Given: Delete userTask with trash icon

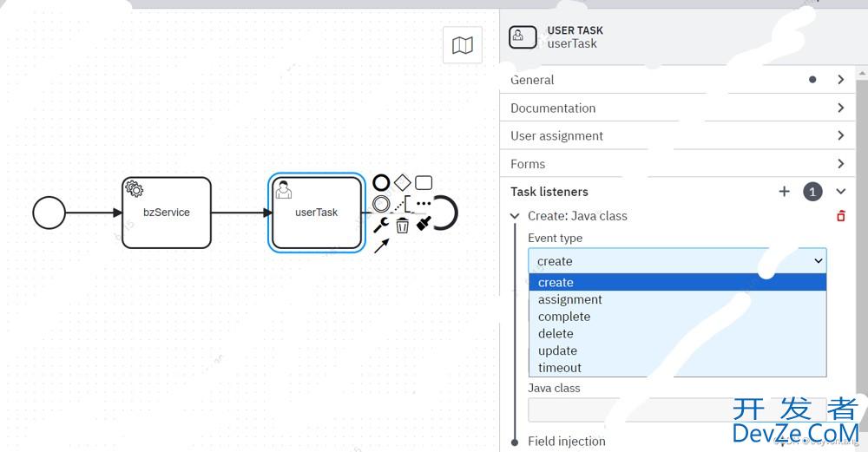Looking at the screenshot, I should click(403, 226).
